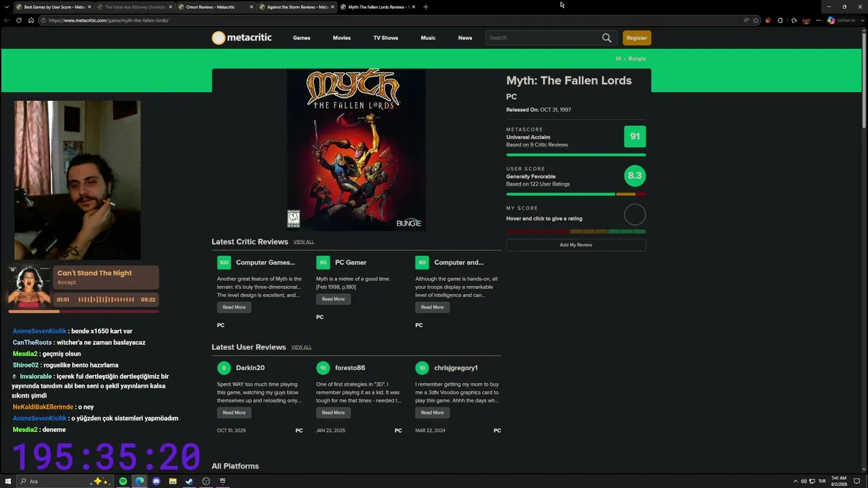Screen dimensions: 868x488
Task: Close the Omori Reviews tab
Action: click(x=252, y=7)
